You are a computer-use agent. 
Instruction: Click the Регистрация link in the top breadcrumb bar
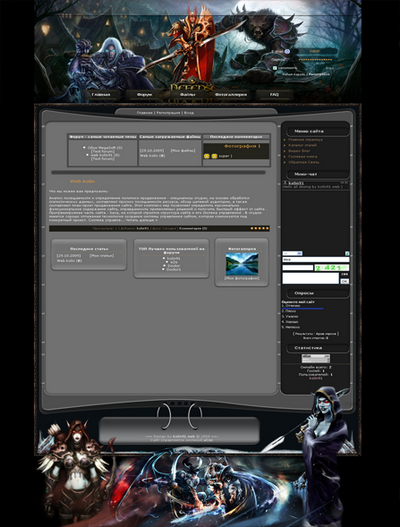point(168,113)
